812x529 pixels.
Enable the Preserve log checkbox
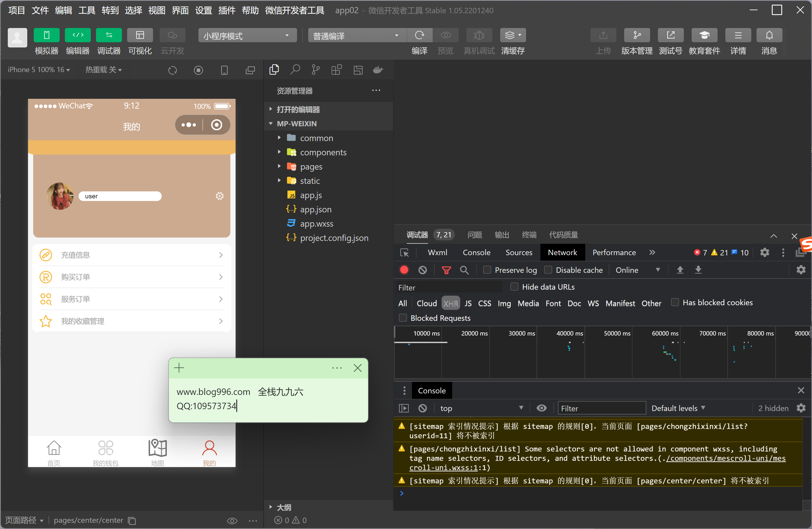[x=487, y=270]
